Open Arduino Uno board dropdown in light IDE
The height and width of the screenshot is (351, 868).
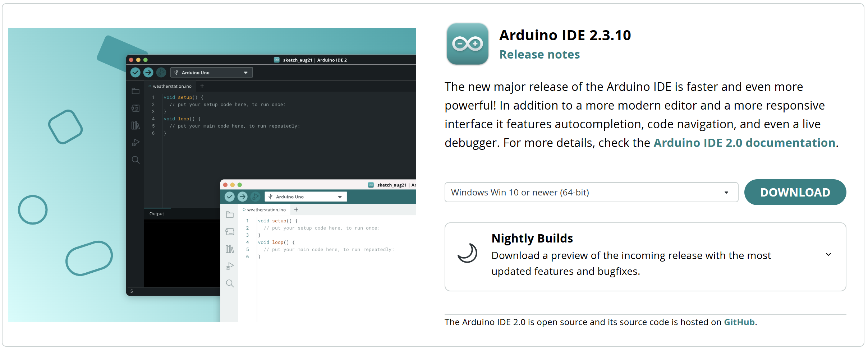click(x=306, y=197)
